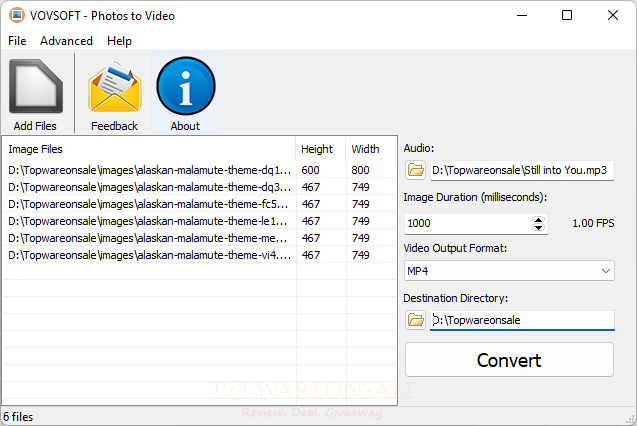
Task: Decrease image duration with down arrow
Action: tap(539, 227)
